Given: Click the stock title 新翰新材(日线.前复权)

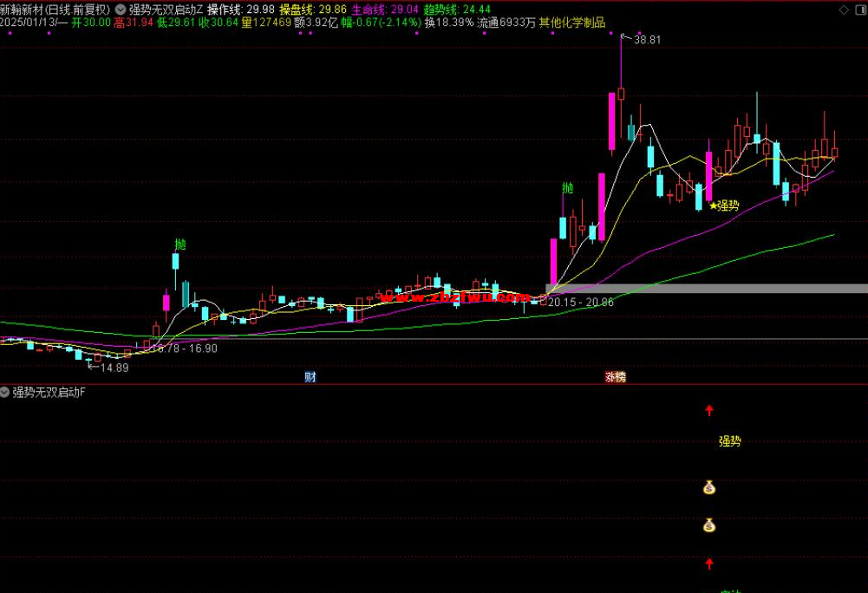Looking at the screenshot, I should 55,10.
